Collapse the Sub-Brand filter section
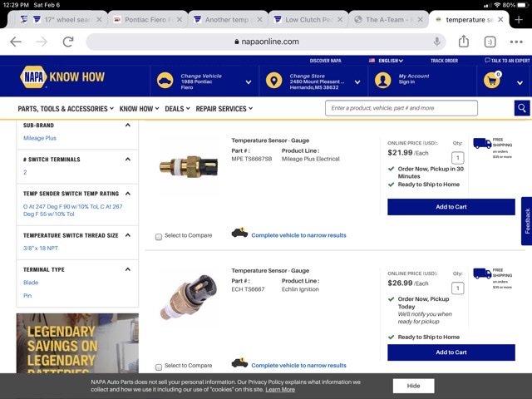532x399 pixels. click(x=128, y=126)
